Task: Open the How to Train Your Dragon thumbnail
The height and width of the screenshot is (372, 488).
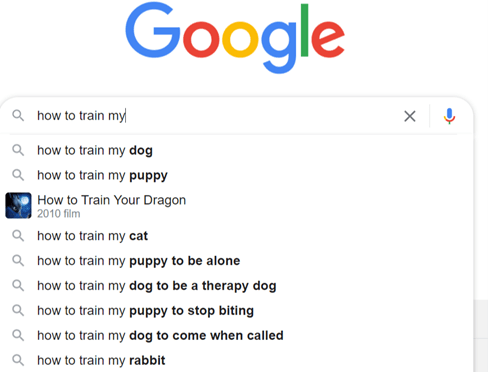Action: 18,205
